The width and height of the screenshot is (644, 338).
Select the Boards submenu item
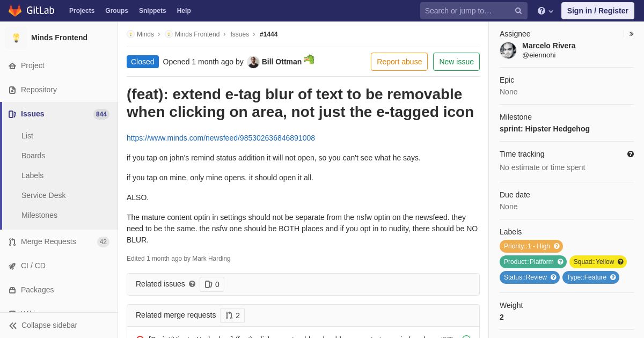pyautogui.click(x=33, y=156)
